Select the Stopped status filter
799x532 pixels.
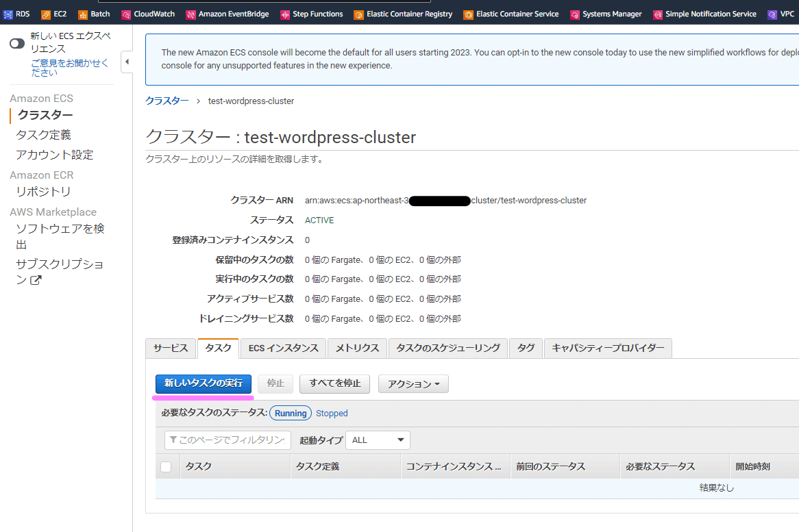point(332,414)
